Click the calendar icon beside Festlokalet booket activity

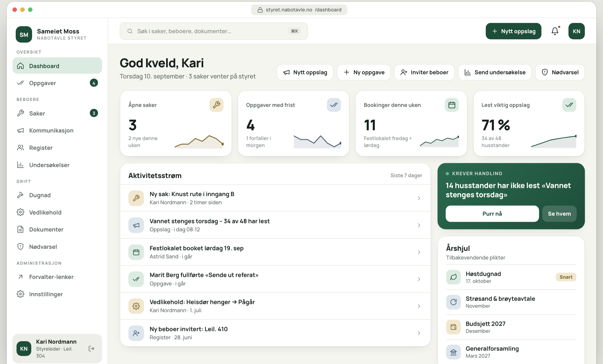136,252
